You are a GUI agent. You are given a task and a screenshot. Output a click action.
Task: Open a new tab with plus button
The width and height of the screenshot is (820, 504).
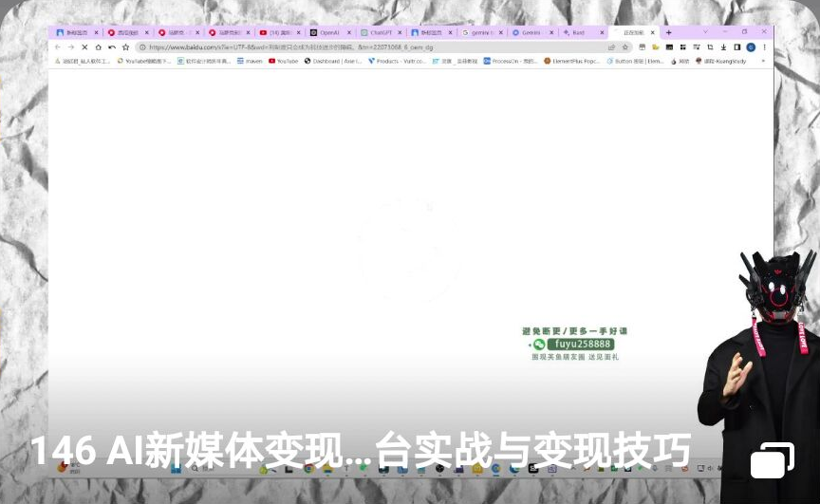coord(668,32)
